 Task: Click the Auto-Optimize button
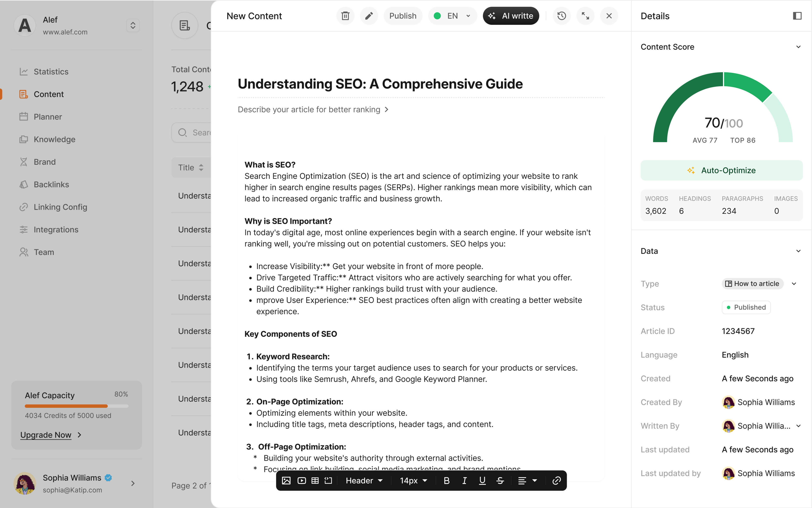click(x=721, y=170)
